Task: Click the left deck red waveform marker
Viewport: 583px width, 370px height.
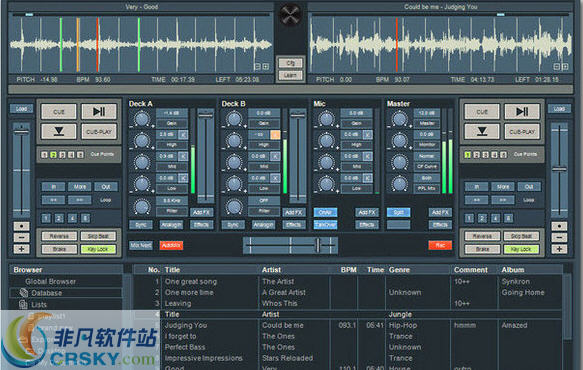Action: click(97, 44)
